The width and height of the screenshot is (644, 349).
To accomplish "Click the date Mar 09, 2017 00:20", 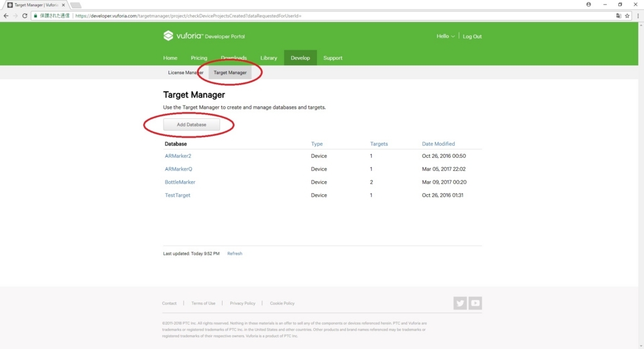I will coord(444,182).
